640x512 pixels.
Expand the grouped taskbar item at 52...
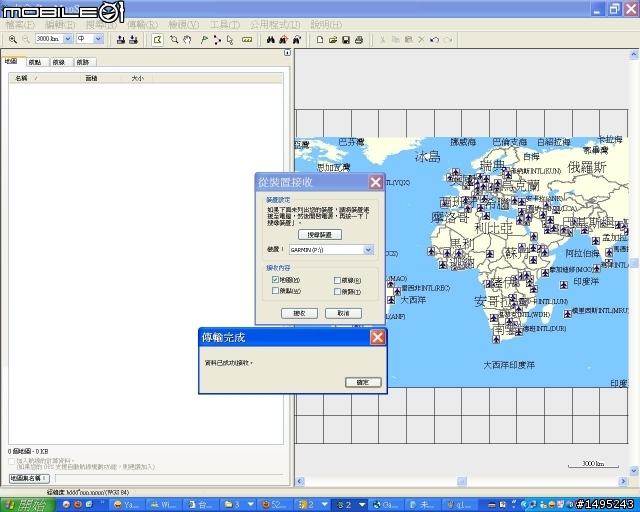(325, 505)
